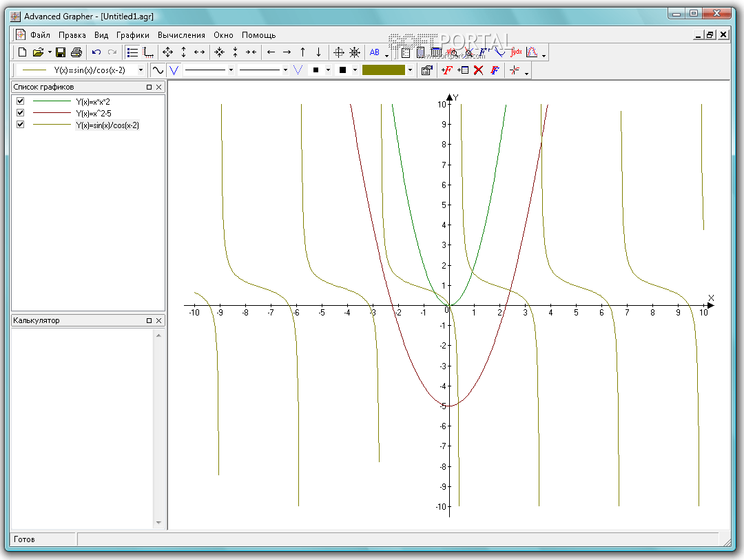
Task: Open the Вид menu
Action: [x=101, y=35]
